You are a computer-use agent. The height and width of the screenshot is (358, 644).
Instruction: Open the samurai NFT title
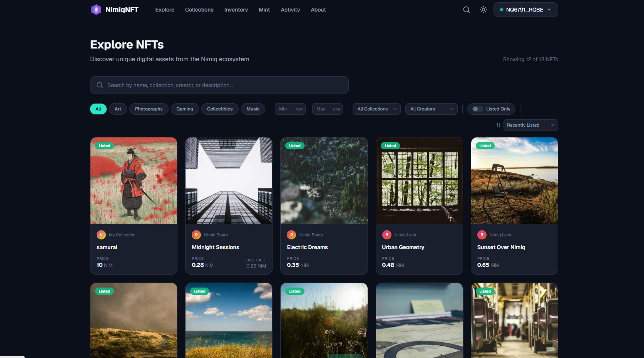coord(107,247)
